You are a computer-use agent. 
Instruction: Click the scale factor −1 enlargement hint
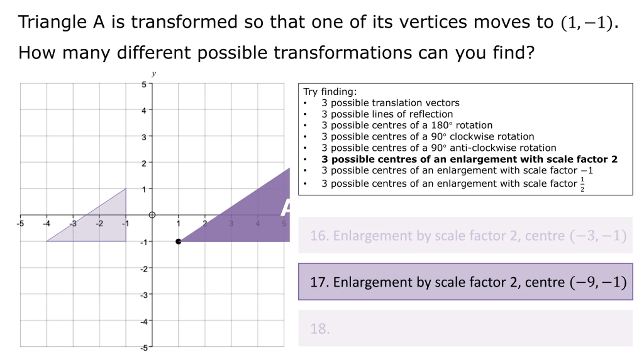[x=457, y=170]
